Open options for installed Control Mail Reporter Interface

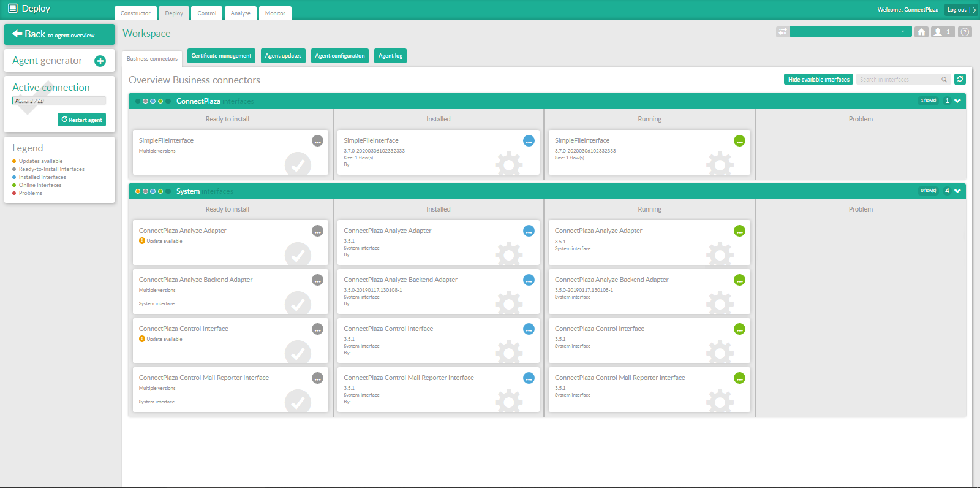tap(529, 378)
